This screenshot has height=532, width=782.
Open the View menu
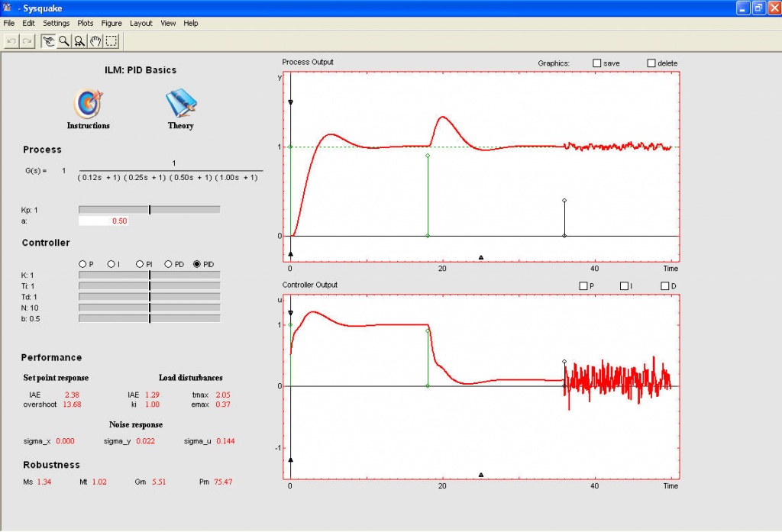pos(168,23)
